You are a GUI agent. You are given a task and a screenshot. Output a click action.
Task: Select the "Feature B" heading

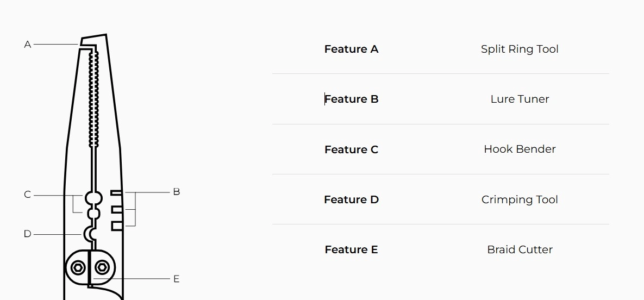[x=351, y=99]
